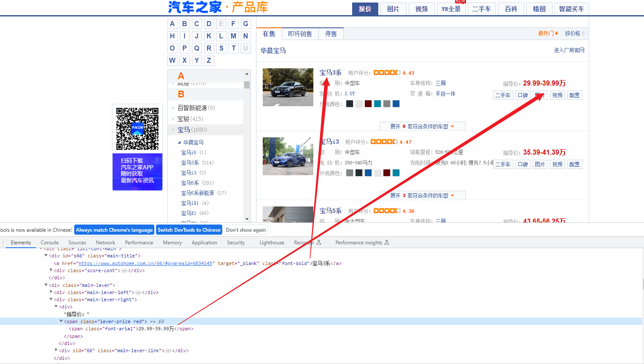The width and height of the screenshot is (644, 364).
Task: Expand the 宝骏 brand in tree
Action: point(173,119)
